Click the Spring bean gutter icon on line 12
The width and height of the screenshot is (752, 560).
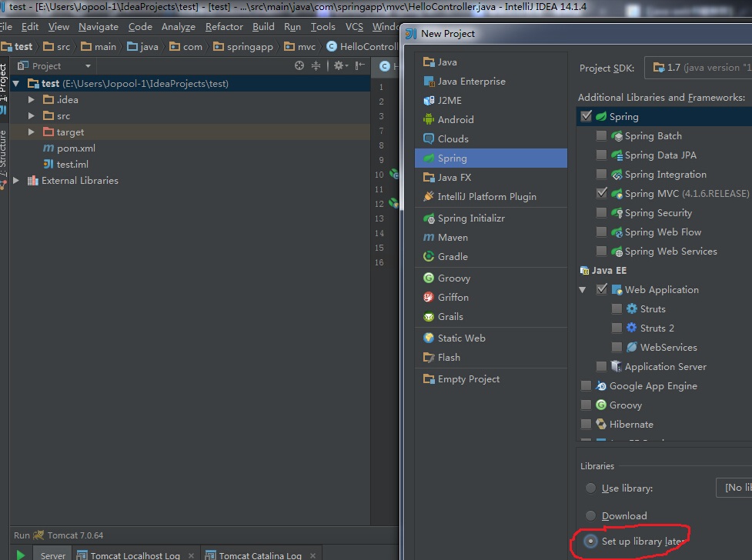(394, 203)
